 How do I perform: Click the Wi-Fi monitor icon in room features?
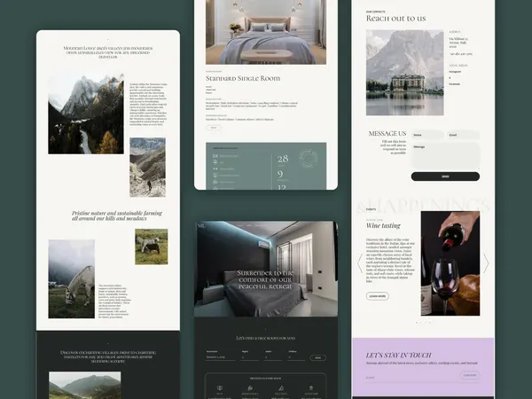coord(220,388)
